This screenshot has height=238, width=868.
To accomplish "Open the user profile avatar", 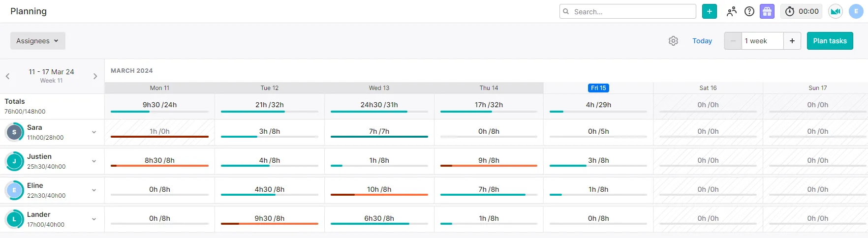I will click(x=856, y=11).
